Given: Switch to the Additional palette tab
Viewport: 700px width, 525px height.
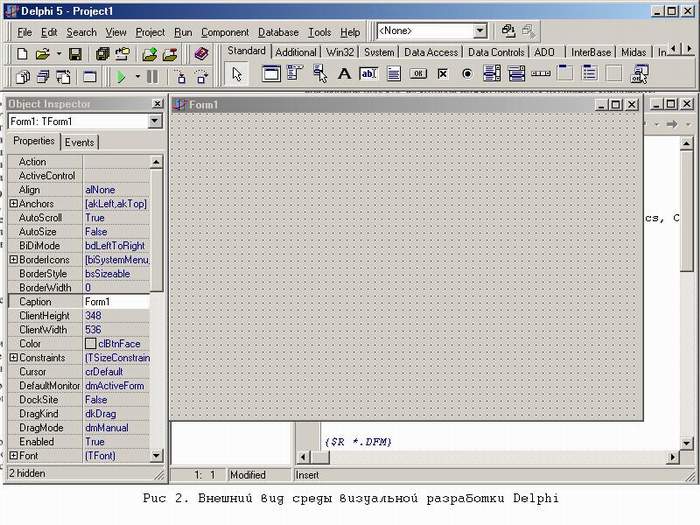Looking at the screenshot, I should click(x=296, y=52).
